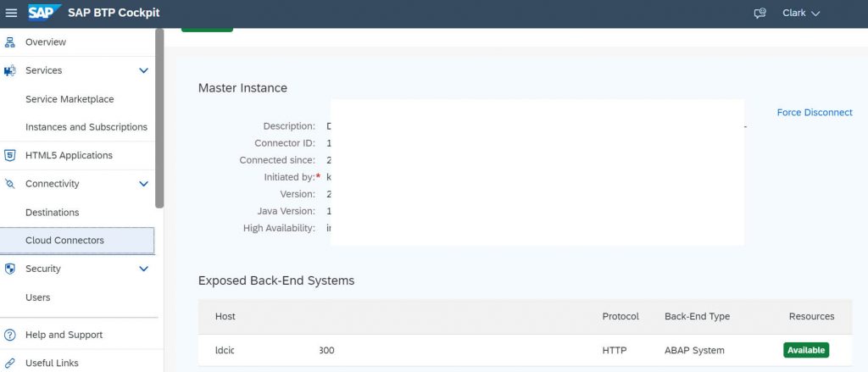Image resolution: width=868 pixels, height=372 pixels.
Task: Click the SAP logo
Action: point(45,12)
